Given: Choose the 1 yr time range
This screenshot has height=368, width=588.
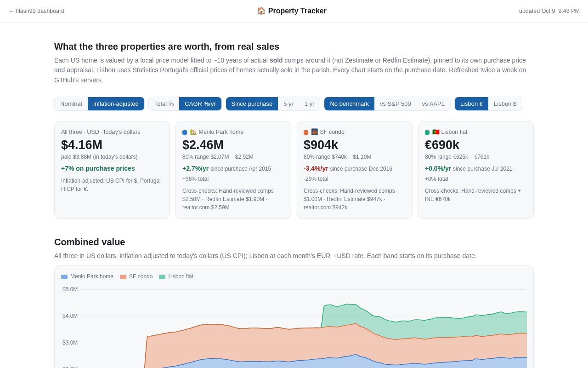Looking at the screenshot, I should click(x=309, y=103).
